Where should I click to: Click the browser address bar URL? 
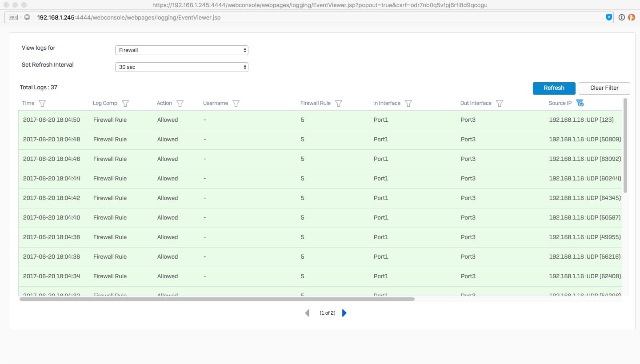click(129, 18)
